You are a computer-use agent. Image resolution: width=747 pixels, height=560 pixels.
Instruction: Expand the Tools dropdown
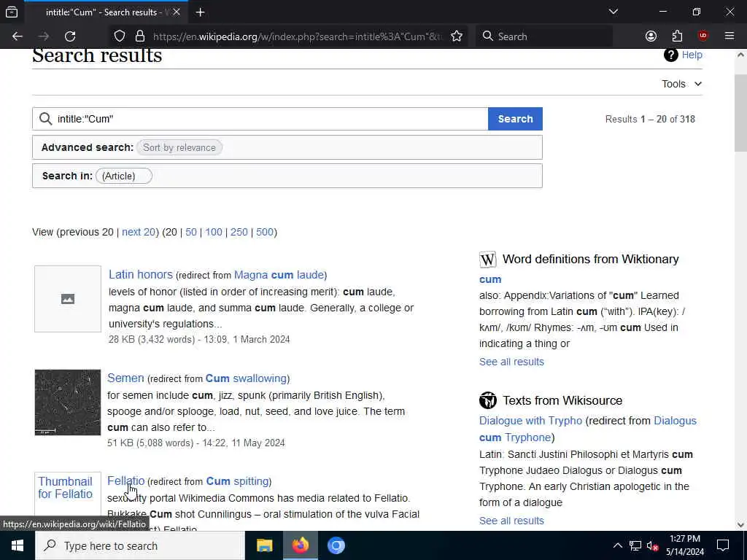(x=681, y=84)
